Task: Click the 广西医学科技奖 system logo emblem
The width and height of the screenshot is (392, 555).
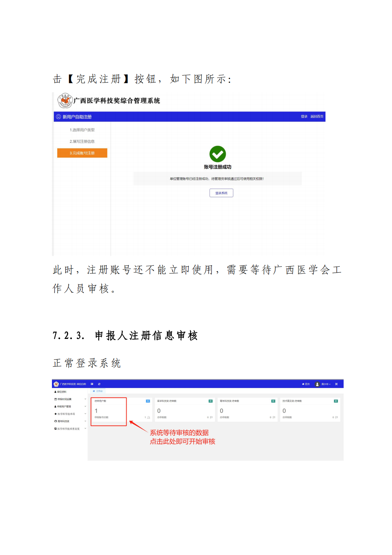Action: (65, 101)
